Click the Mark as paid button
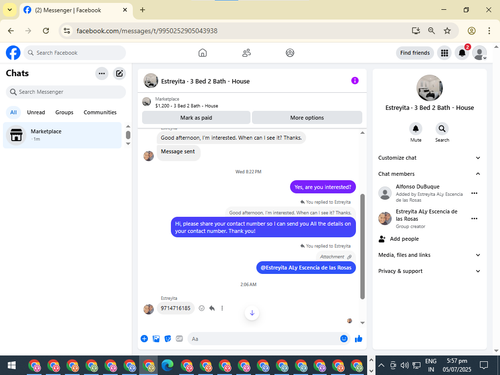The height and width of the screenshot is (375, 500). point(196,118)
